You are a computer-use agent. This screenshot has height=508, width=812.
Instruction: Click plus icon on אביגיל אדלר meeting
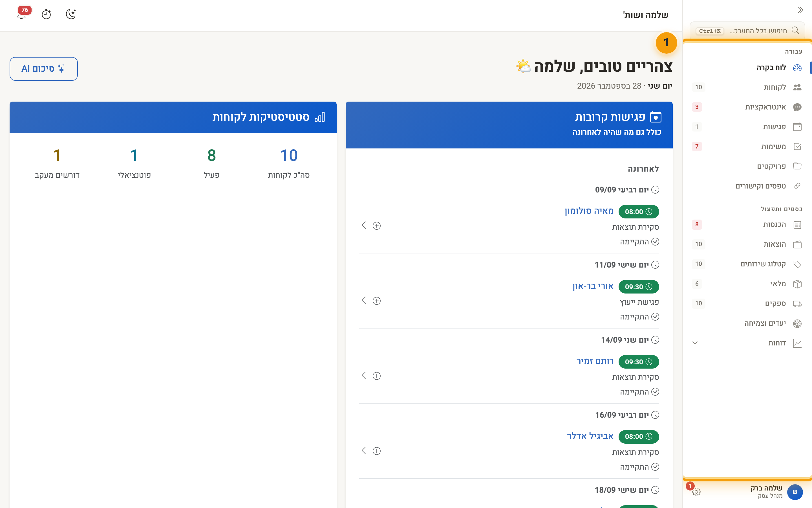pyautogui.click(x=376, y=451)
